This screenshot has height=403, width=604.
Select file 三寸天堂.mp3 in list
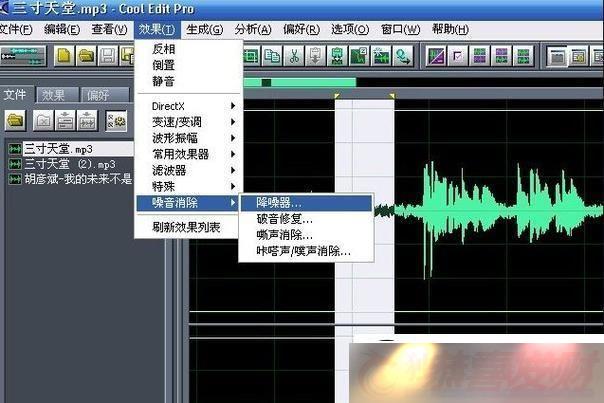[70, 149]
